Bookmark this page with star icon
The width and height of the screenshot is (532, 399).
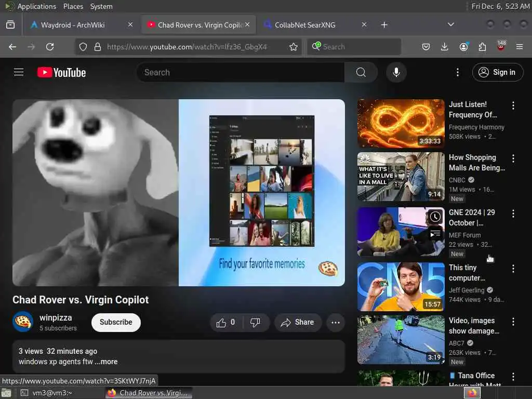(x=294, y=47)
